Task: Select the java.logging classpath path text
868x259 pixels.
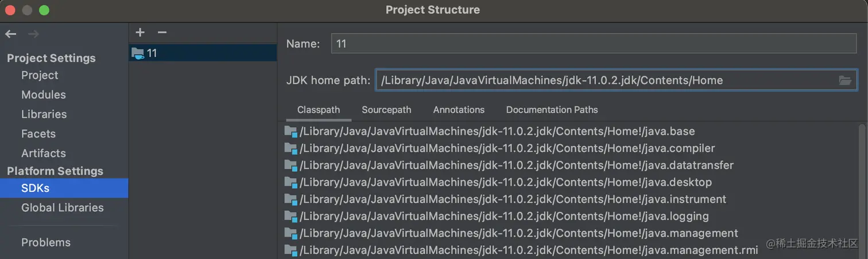Action: (x=504, y=217)
